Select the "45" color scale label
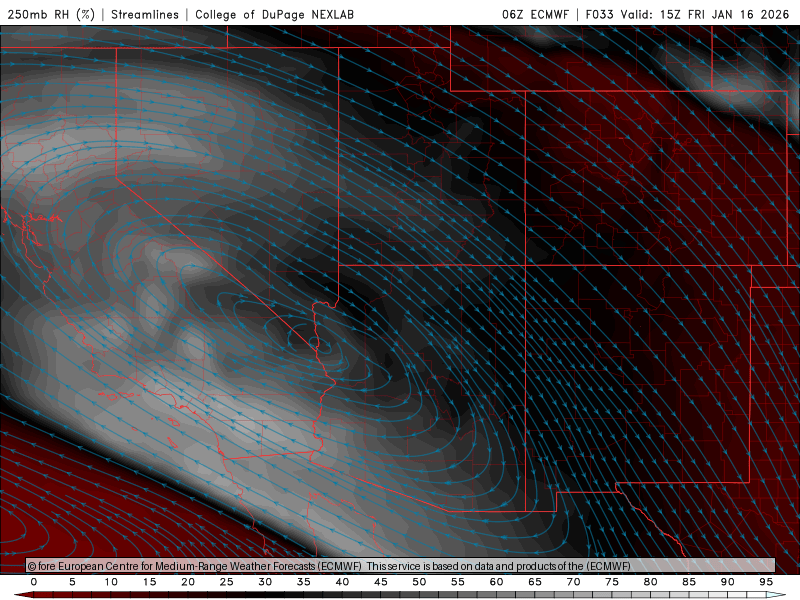800x600 pixels. click(380, 582)
